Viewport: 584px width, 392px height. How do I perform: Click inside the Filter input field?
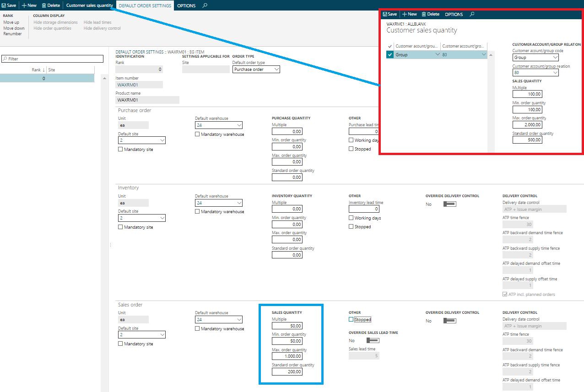click(52, 59)
